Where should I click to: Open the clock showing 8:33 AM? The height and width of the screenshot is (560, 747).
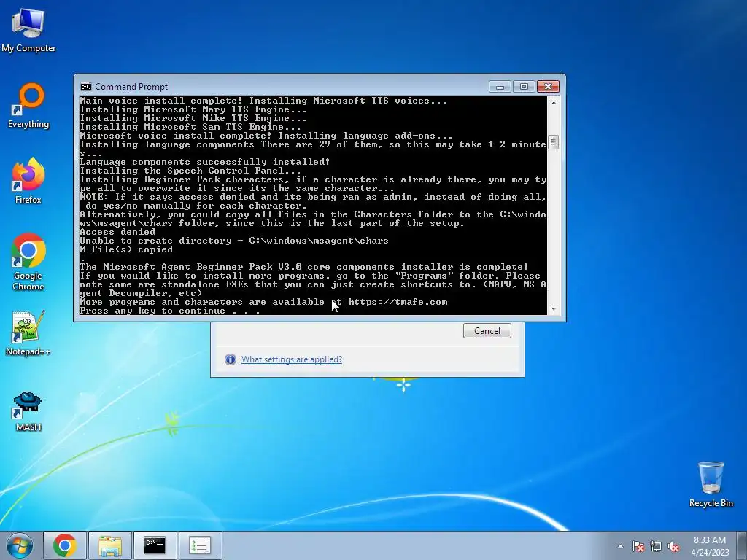tap(710, 545)
